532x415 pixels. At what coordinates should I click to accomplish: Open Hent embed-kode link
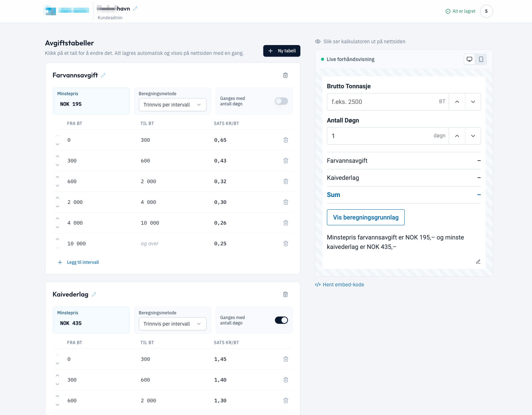click(x=340, y=285)
